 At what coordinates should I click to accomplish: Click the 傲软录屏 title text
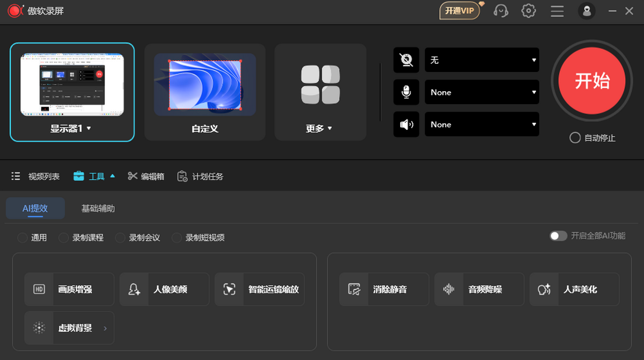[x=46, y=11]
